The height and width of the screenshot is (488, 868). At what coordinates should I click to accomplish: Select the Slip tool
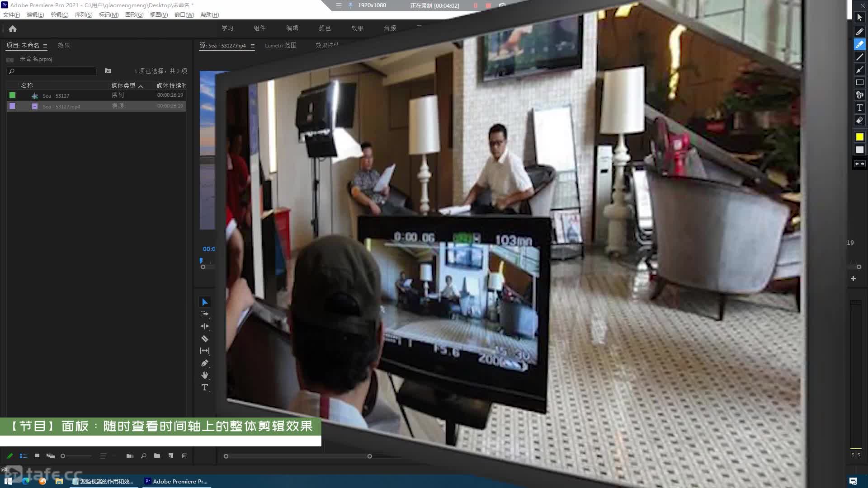coord(205,351)
